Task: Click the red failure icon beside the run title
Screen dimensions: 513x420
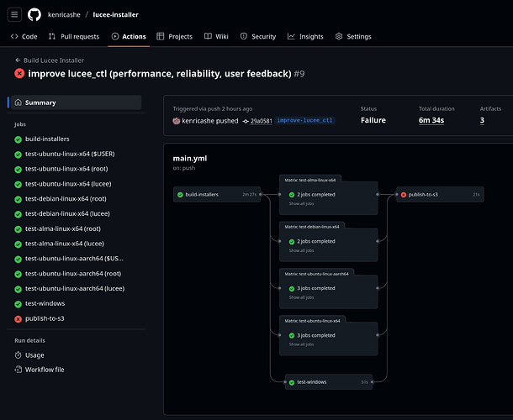Action: [19, 74]
